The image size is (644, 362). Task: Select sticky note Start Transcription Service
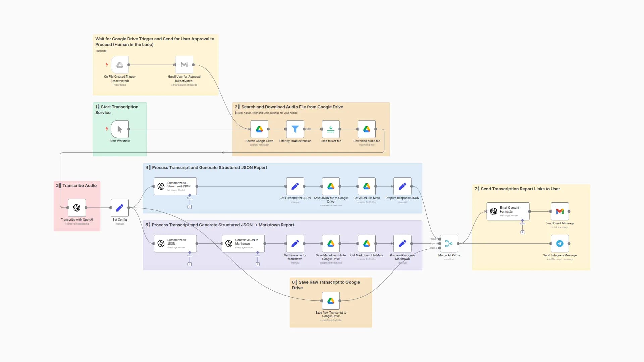[x=120, y=129]
